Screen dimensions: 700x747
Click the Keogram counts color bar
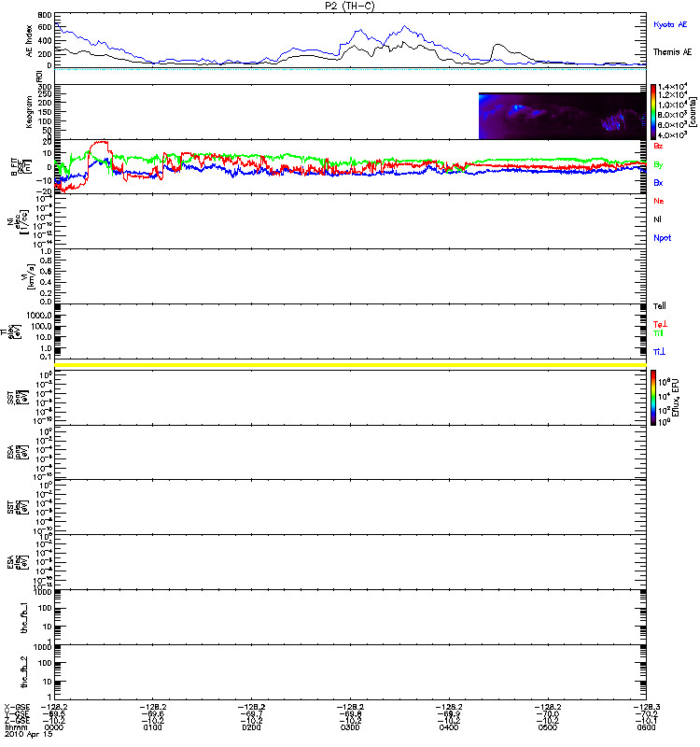pos(653,112)
